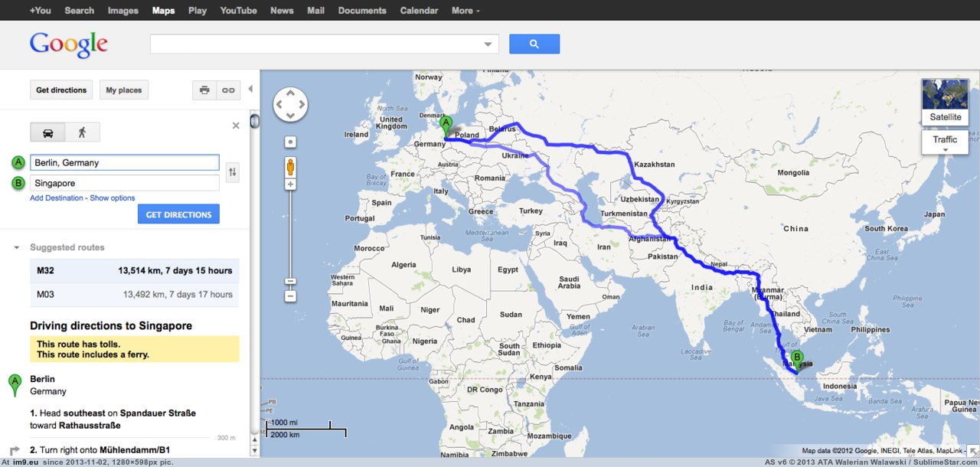Collapse the Suggested routes section

tap(17, 248)
